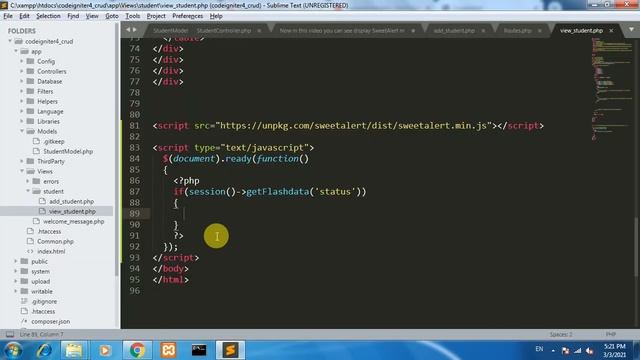Switch to the Routes.php tab

point(517,31)
